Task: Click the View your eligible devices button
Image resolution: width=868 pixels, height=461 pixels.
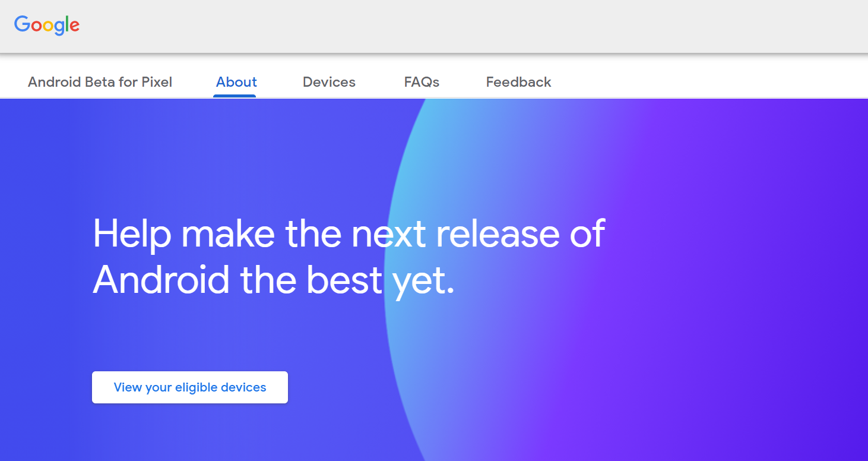Action: point(190,387)
